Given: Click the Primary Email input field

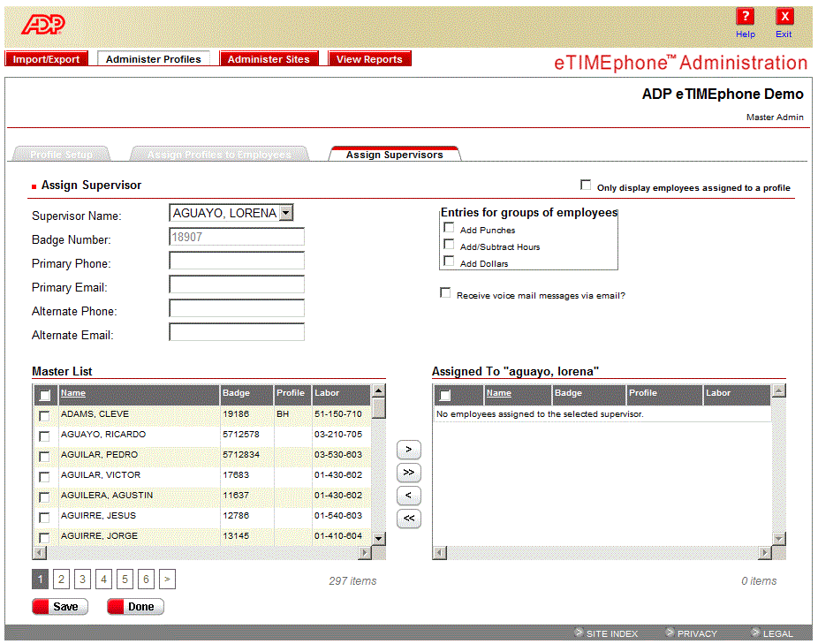Looking at the screenshot, I should 237,285.
